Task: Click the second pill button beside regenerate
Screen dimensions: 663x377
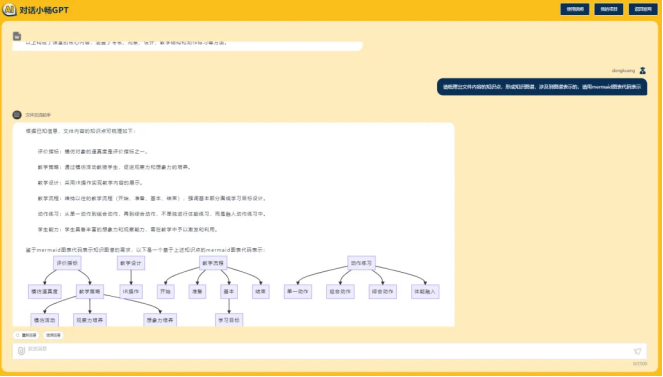Action: pos(53,335)
